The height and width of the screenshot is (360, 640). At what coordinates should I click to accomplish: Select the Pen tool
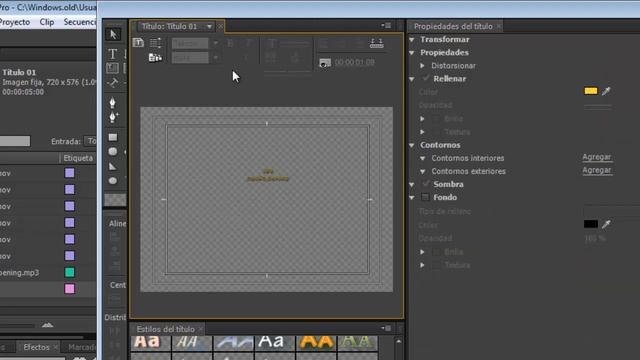113,102
